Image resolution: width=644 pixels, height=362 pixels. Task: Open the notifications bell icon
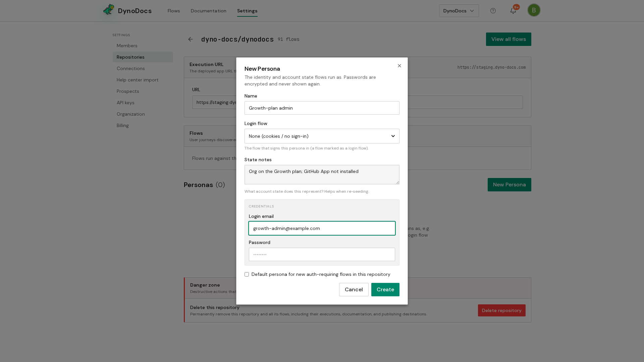click(513, 11)
